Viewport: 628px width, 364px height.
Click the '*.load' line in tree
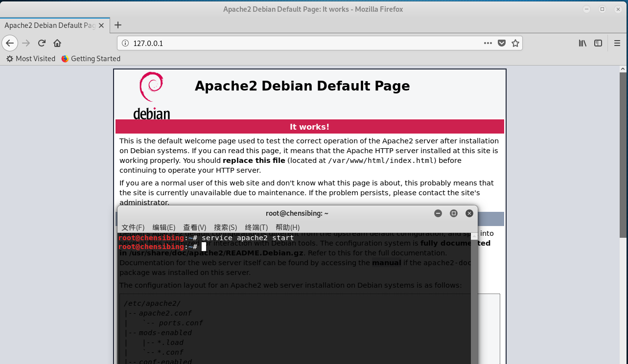pyautogui.click(x=170, y=342)
